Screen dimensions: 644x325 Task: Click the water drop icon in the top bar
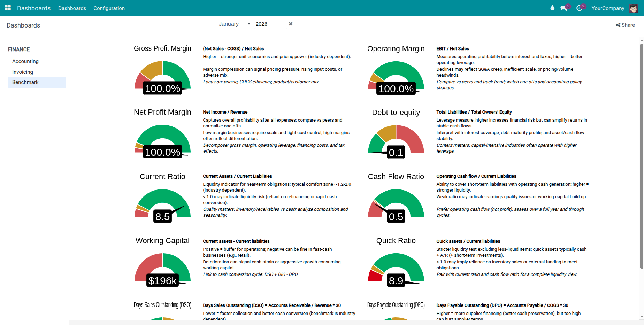552,8
